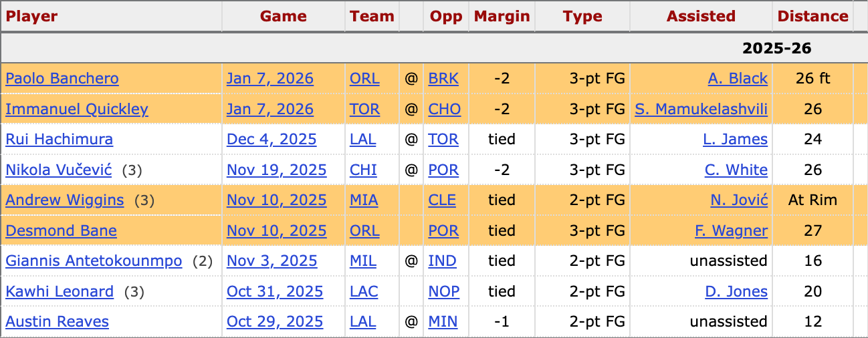
Task: Click the Austin Reaves player link
Action: tap(57, 322)
